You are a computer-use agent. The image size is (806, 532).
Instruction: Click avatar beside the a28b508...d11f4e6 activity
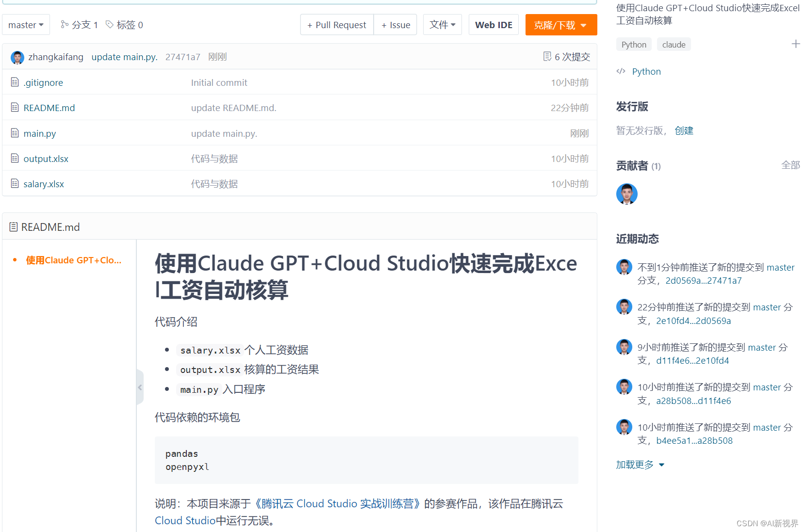point(624,387)
